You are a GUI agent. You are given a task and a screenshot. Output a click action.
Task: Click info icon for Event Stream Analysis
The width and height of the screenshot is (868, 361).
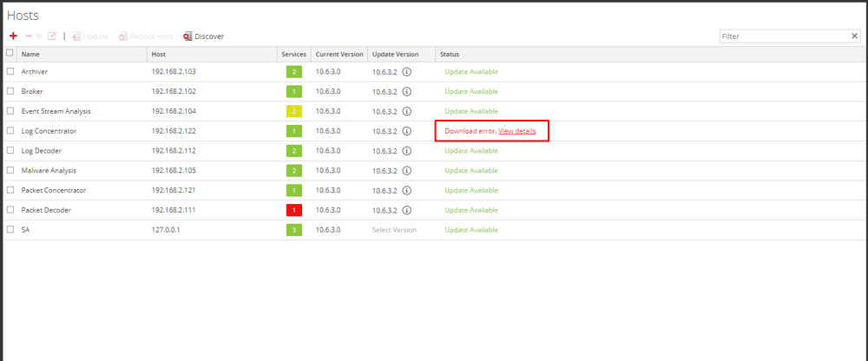pos(407,111)
